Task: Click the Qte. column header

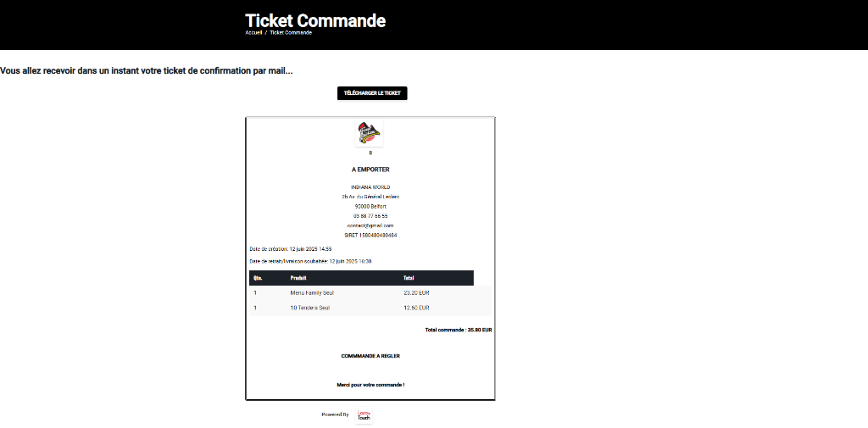Action: point(258,278)
